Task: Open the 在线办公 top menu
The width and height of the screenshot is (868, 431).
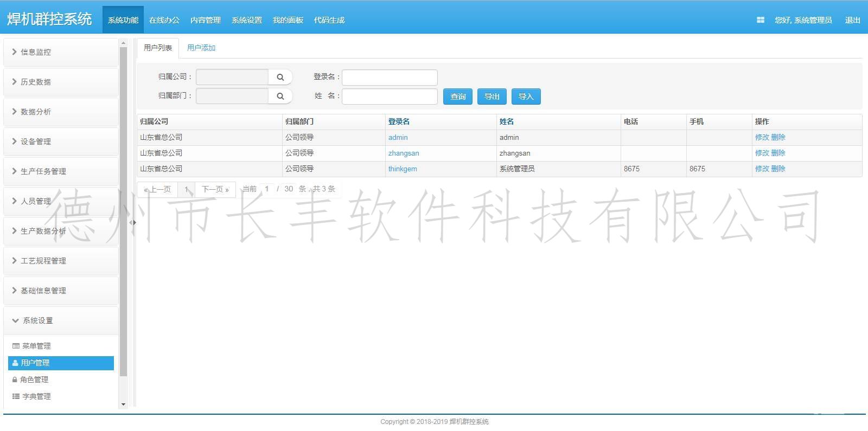Action: pos(164,20)
